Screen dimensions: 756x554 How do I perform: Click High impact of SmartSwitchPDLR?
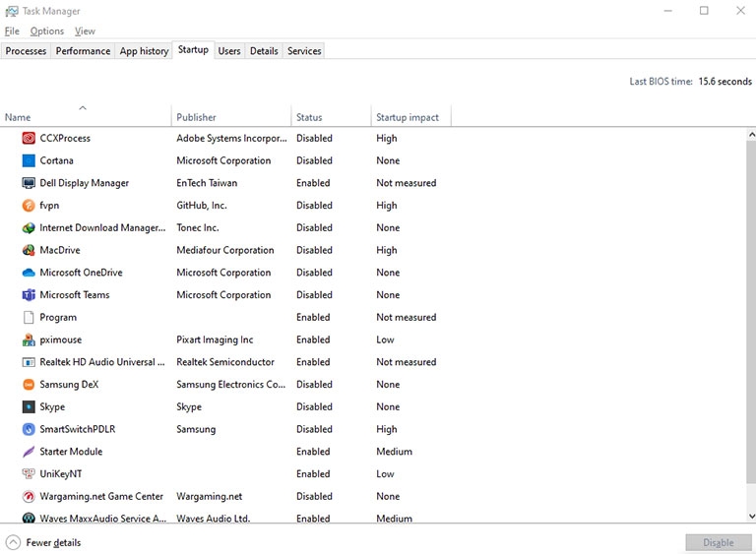click(387, 429)
